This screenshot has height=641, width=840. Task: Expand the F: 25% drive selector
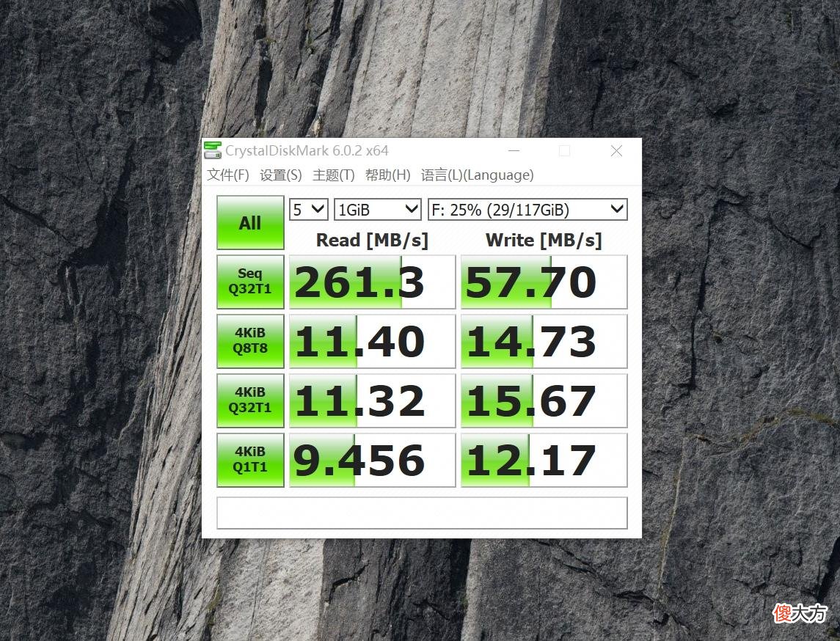[527, 209]
